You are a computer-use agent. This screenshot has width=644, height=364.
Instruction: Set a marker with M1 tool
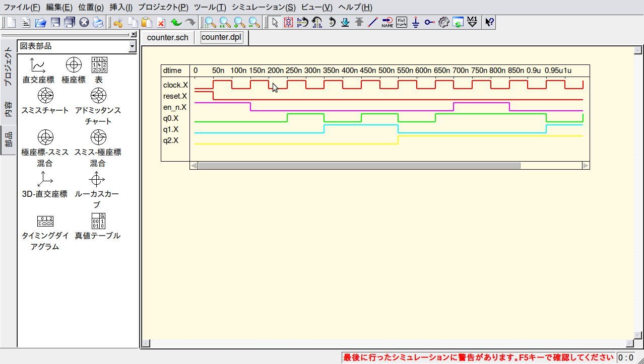[472, 22]
